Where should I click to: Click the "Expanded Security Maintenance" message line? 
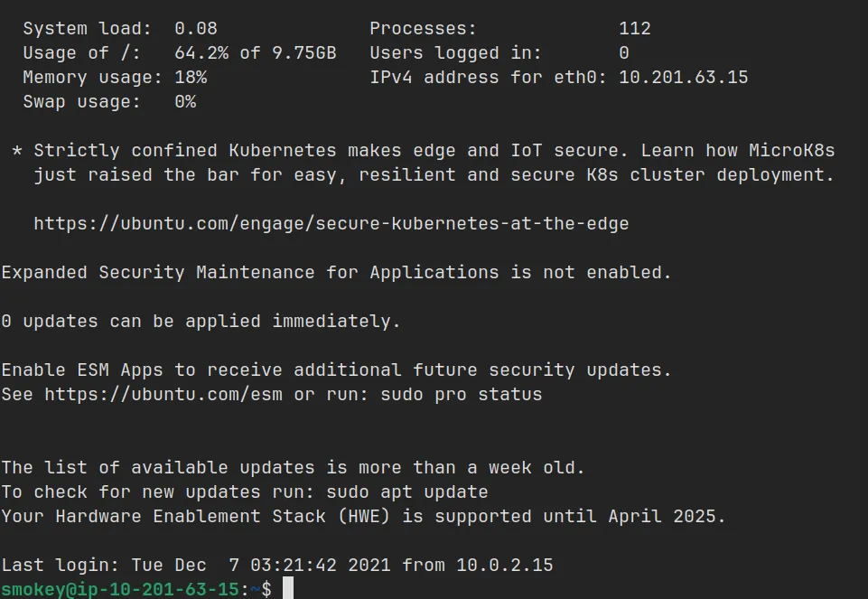coord(336,272)
